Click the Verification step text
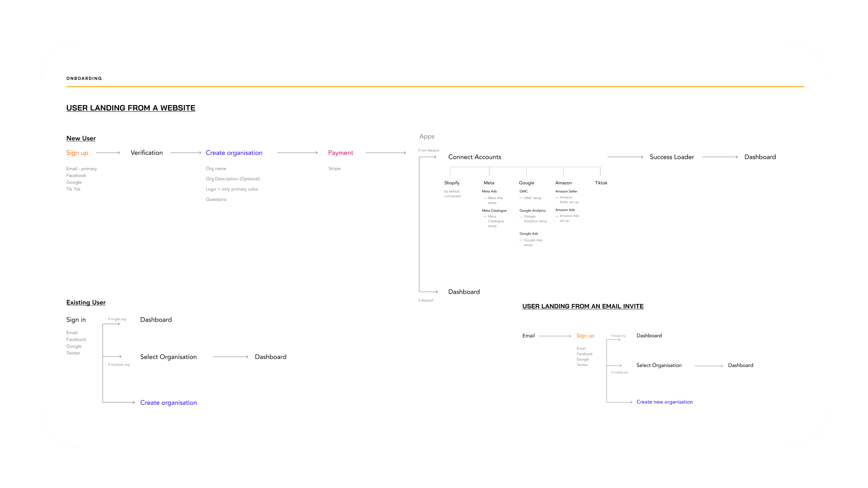The width and height of the screenshot is (868, 488). [146, 153]
